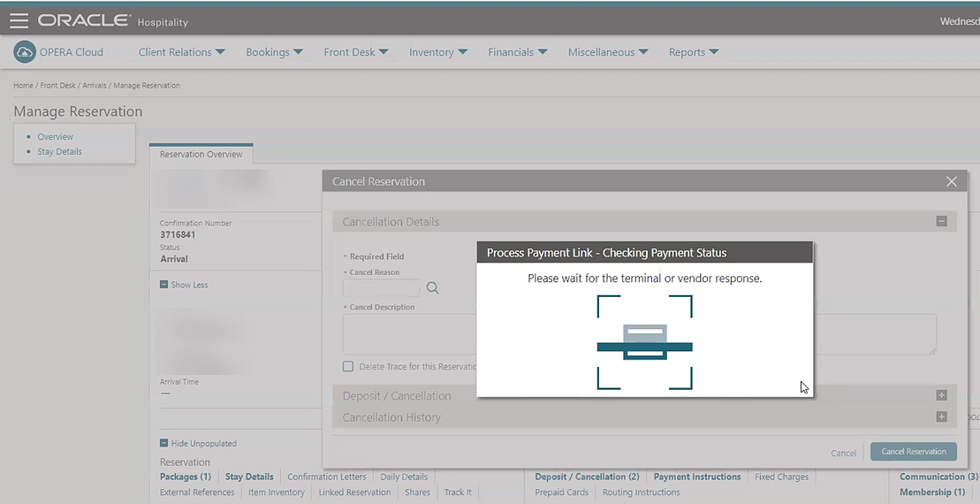The image size is (980, 504).
Task: Go to Overview in side navigation
Action: click(x=55, y=136)
